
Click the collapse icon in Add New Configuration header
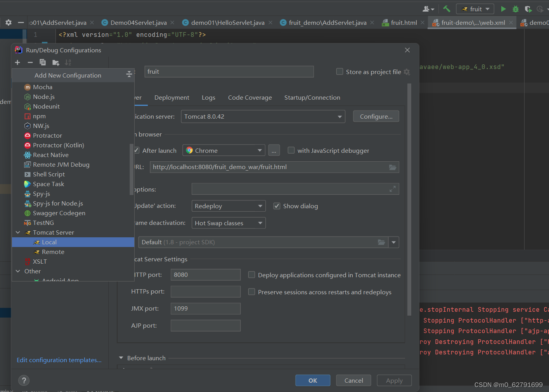click(x=129, y=75)
